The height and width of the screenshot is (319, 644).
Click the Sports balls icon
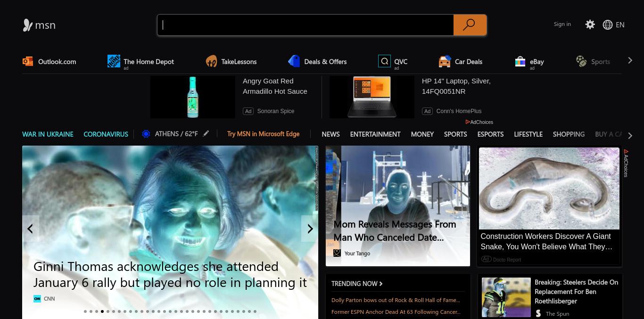click(x=581, y=61)
